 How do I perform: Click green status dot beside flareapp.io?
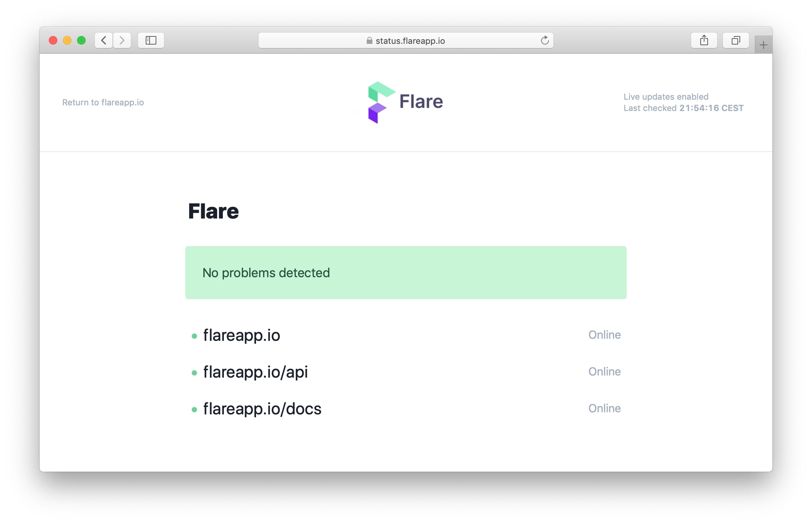click(x=194, y=336)
